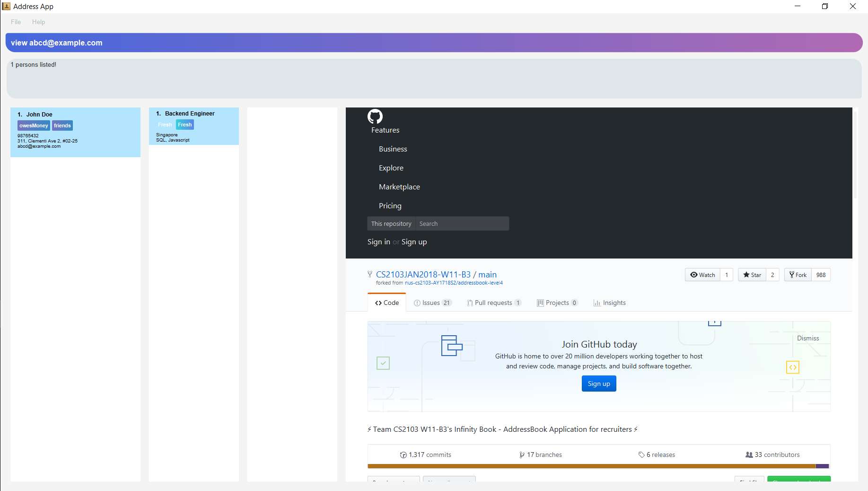
Task: Open the Pull requests tab
Action: [x=494, y=303]
